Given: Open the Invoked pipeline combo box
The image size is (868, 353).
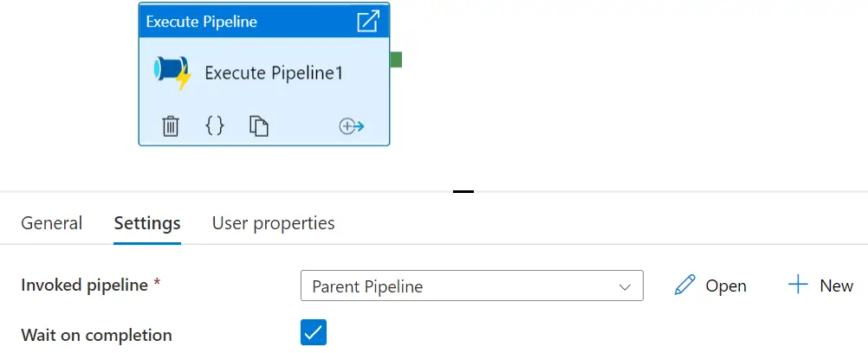Looking at the screenshot, I should (471, 286).
